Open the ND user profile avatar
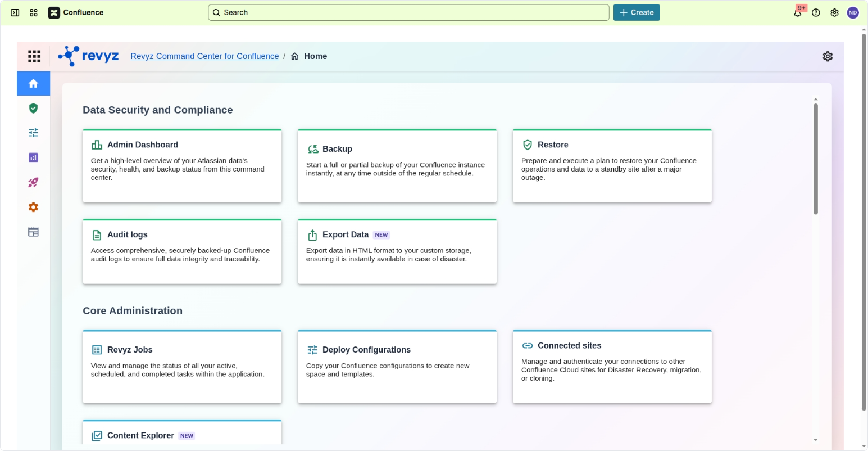Screen dimensions: 868x451 coord(853,12)
